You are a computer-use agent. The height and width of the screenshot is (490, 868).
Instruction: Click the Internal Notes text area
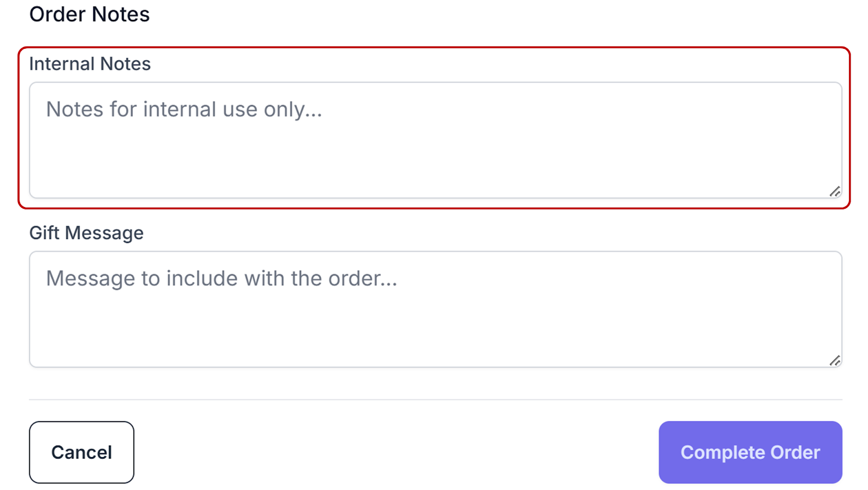[435, 140]
